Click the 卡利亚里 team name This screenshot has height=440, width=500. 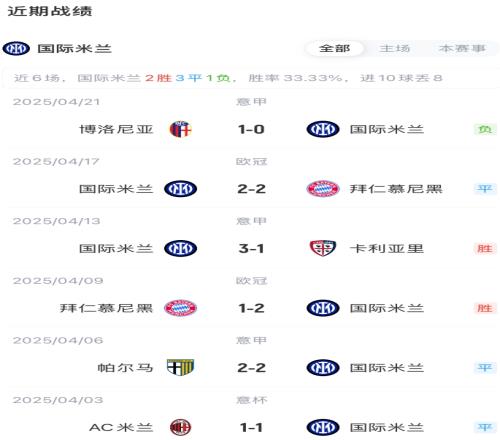(387, 249)
